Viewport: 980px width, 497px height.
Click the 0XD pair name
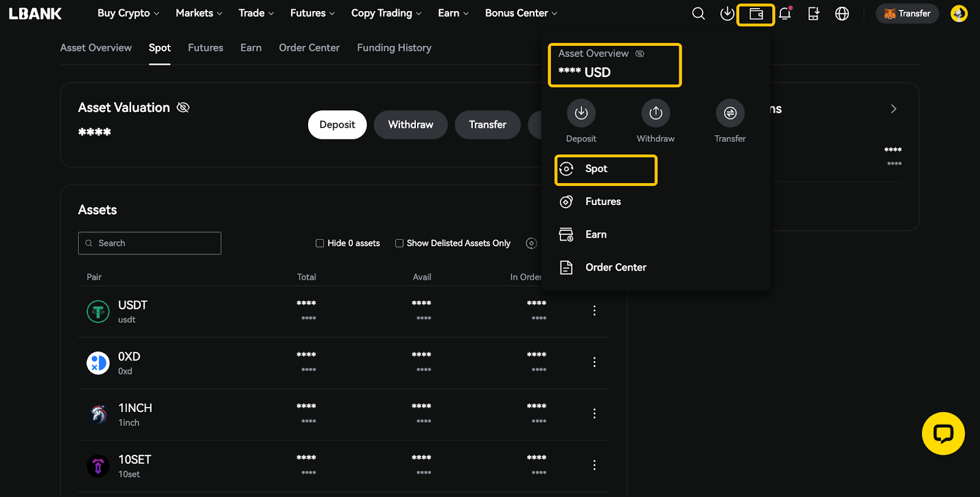129,356
